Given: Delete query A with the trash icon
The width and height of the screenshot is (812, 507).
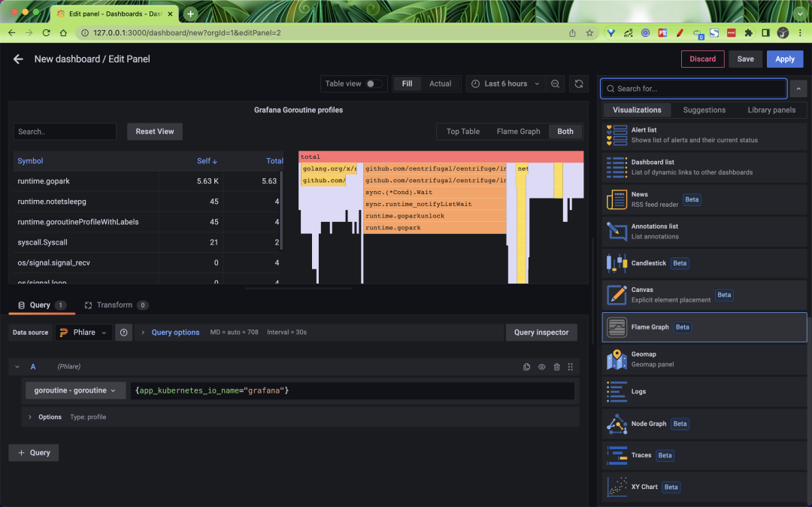Looking at the screenshot, I should point(556,366).
